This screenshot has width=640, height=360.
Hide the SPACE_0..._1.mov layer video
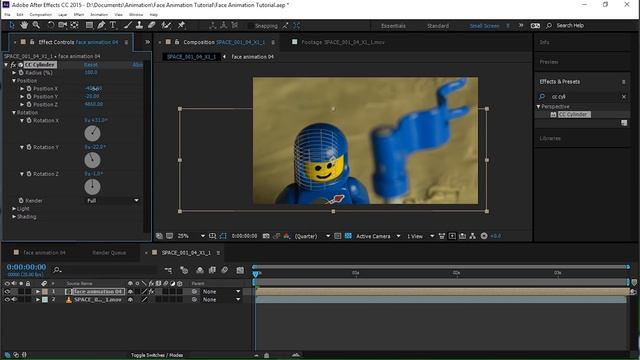pyautogui.click(x=7, y=300)
